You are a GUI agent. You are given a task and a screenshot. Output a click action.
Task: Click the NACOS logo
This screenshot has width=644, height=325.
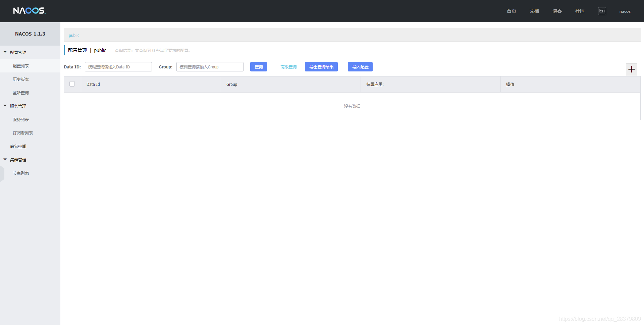point(30,11)
